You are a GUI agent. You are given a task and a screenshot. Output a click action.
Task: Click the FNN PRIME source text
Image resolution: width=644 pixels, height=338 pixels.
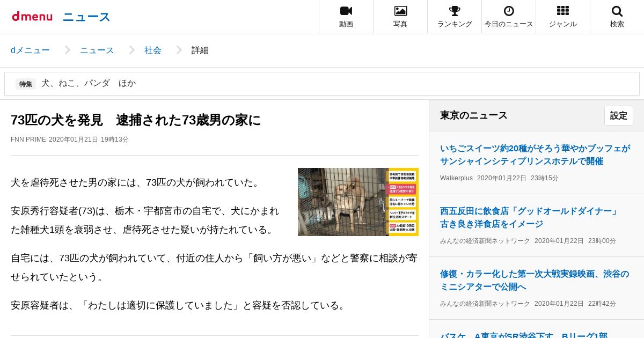[28, 139]
